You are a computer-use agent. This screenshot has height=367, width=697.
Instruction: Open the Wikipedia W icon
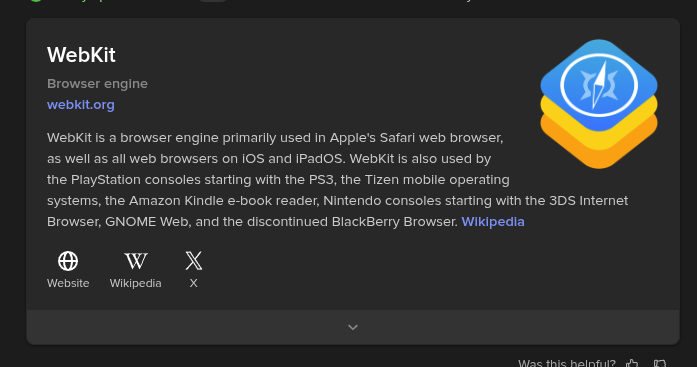(136, 261)
